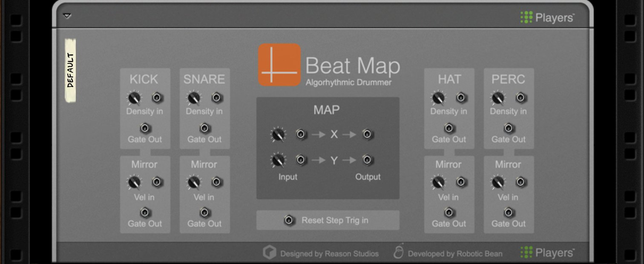Click 'Designed by Reason Studios' text
The height and width of the screenshot is (264, 644).
(x=330, y=254)
